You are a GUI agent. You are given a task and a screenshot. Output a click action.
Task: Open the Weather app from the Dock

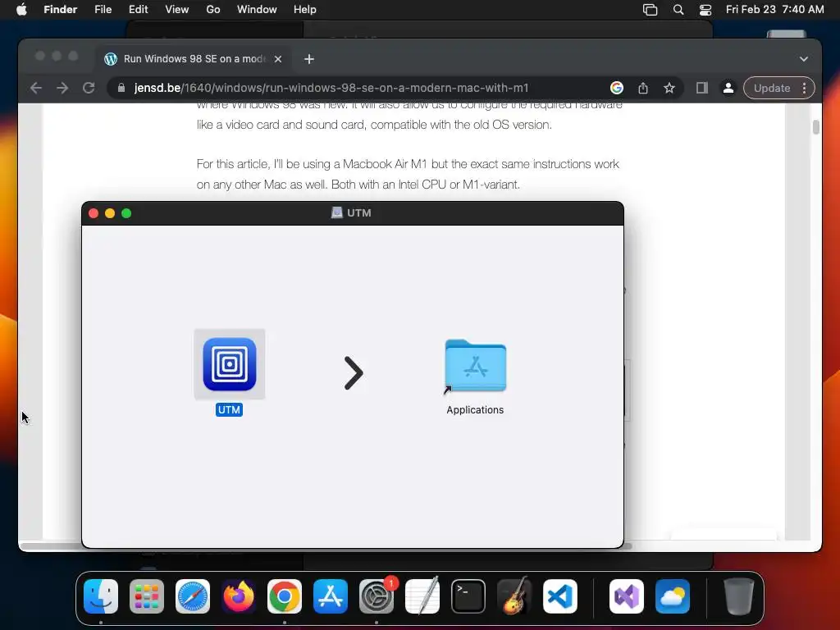pos(673,596)
